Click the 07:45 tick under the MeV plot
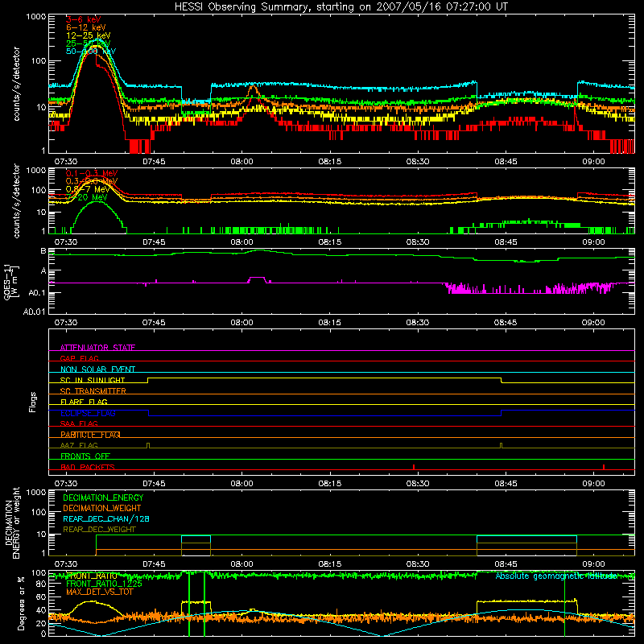The height and width of the screenshot is (644, 644). 154,242
